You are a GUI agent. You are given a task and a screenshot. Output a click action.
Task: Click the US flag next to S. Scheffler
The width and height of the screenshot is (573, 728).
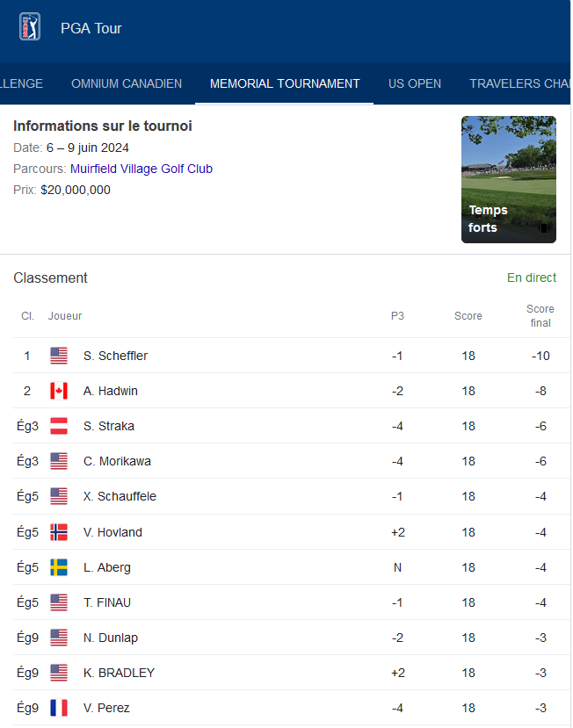tap(59, 356)
